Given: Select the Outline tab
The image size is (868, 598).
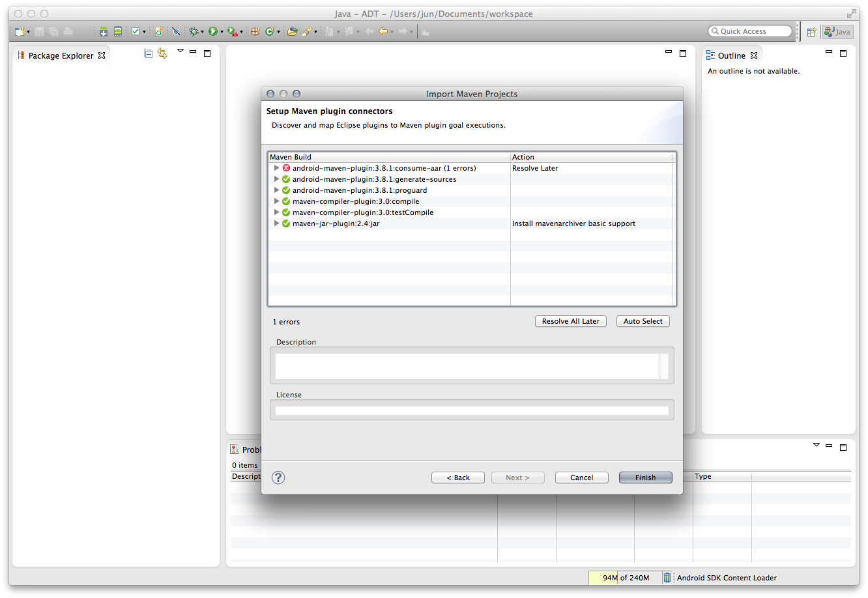Looking at the screenshot, I should (x=731, y=55).
